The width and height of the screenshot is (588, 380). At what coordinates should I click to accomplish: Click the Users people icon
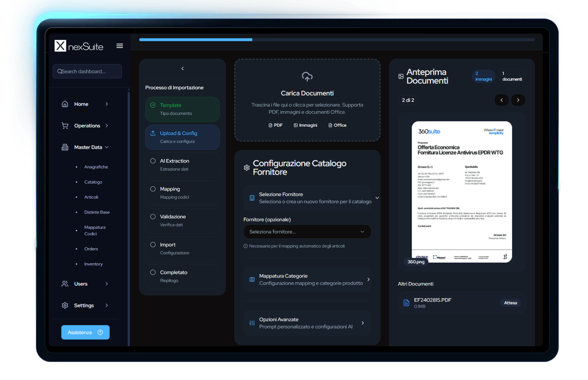[x=65, y=284]
